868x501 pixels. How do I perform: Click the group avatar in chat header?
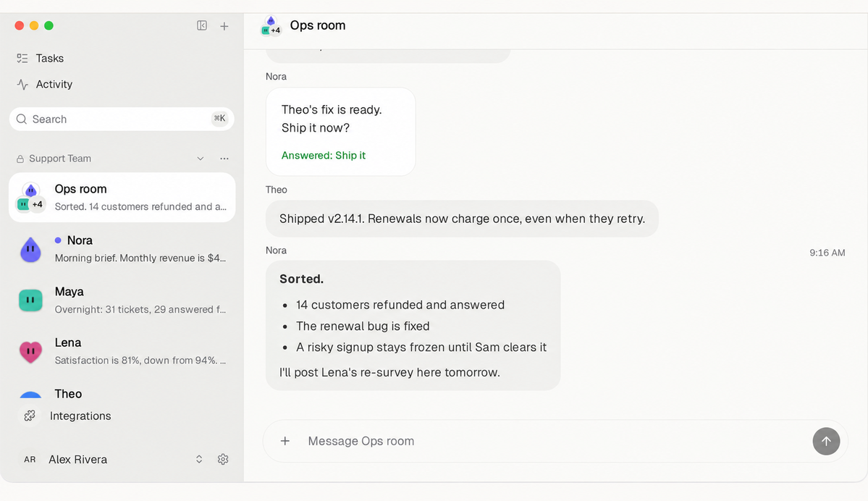point(271,26)
